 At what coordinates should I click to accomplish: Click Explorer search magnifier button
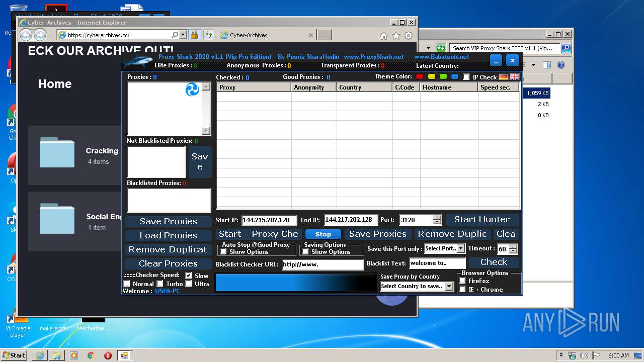pos(566,48)
